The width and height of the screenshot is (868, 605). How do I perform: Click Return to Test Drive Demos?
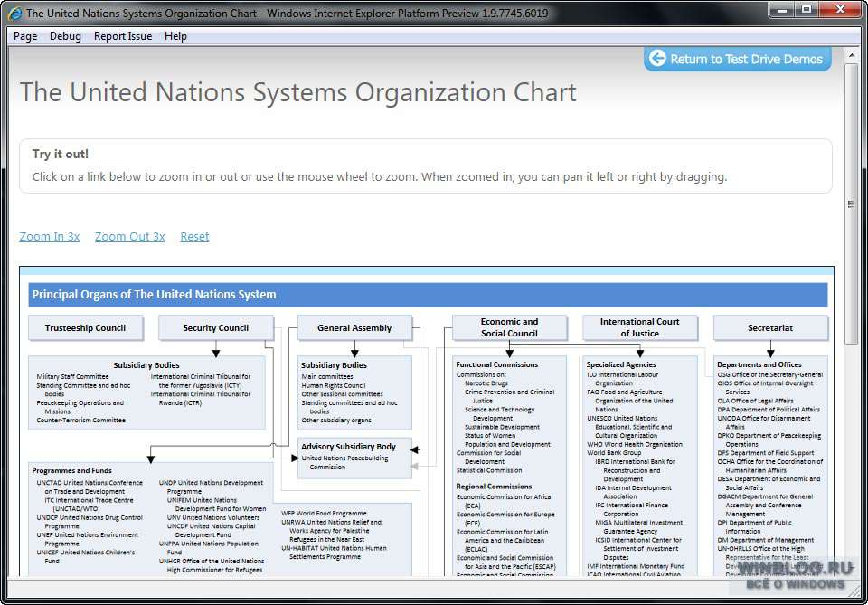tap(738, 59)
